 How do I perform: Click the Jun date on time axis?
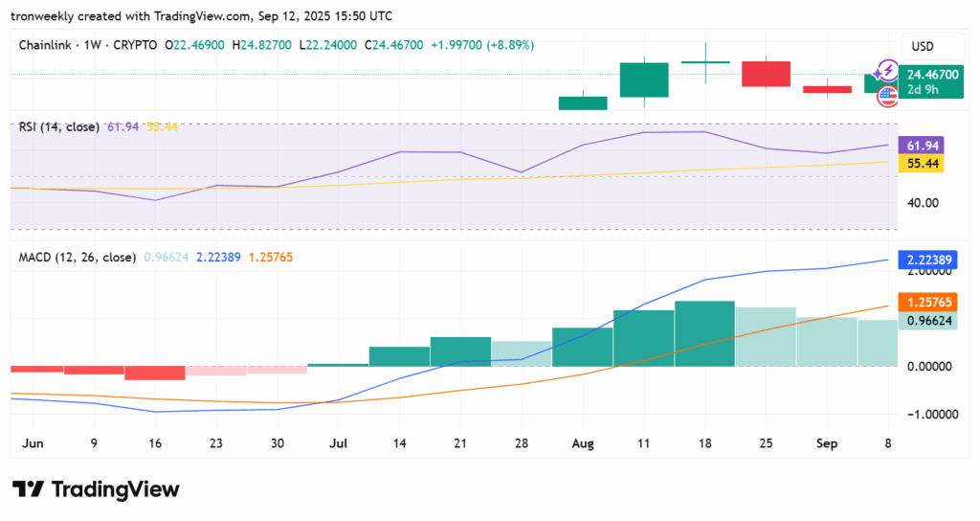[x=33, y=443]
